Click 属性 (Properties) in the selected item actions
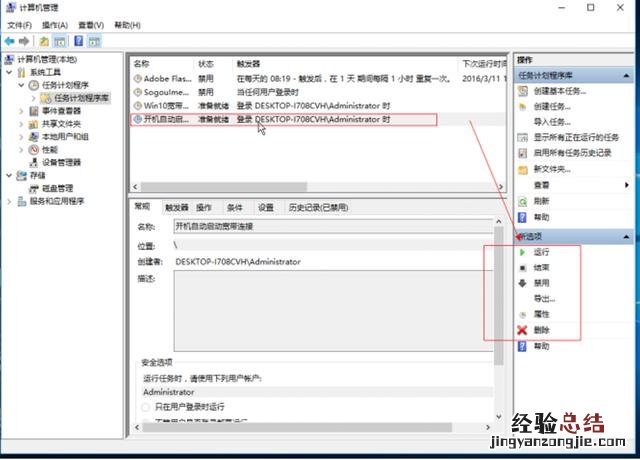The width and height of the screenshot is (640, 460). [541, 314]
